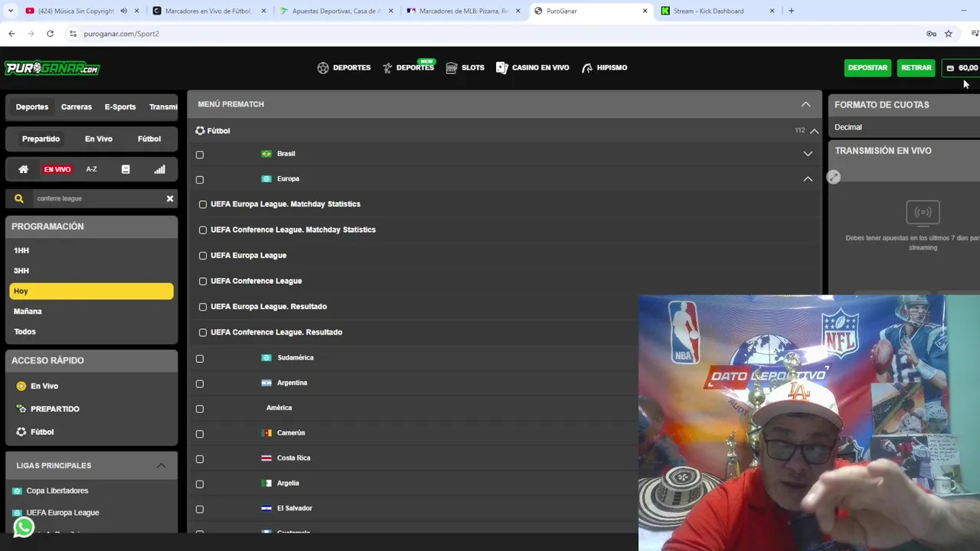Switch to the Carreras tab
This screenshot has height=551, width=980.
[77, 107]
